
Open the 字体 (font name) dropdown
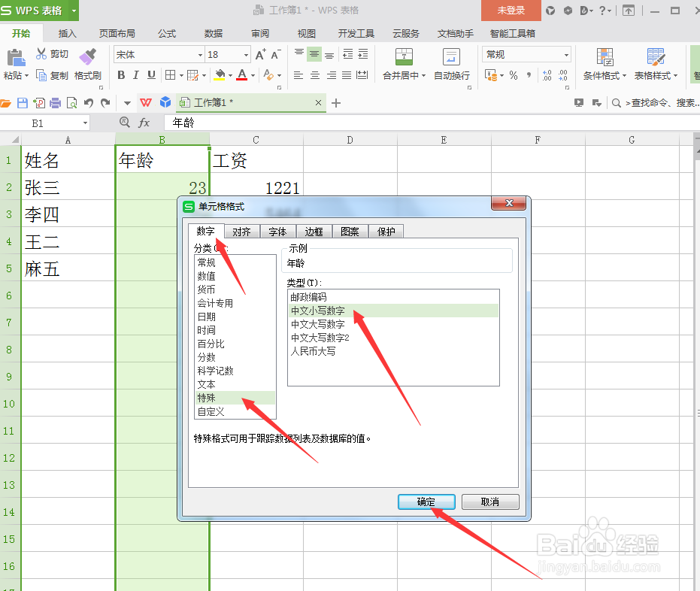201,54
